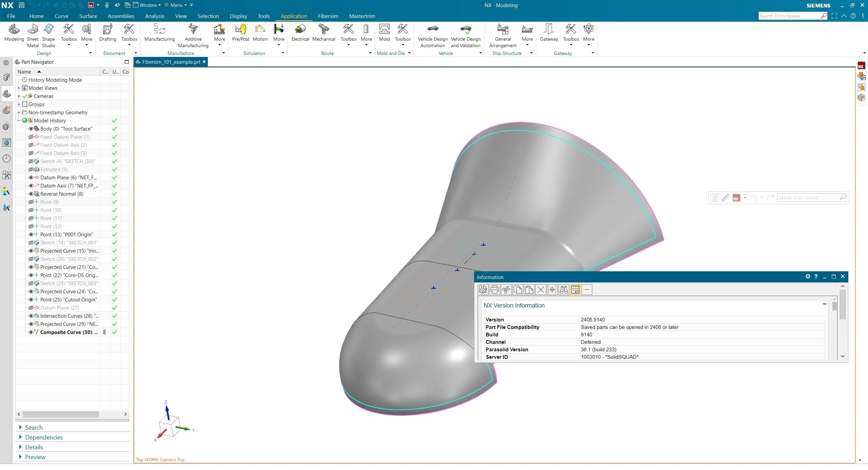Image resolution: width=868 pixels, height=470 pixels.
Task: Open the Menu dropdown in title bar
Action: 176,5
